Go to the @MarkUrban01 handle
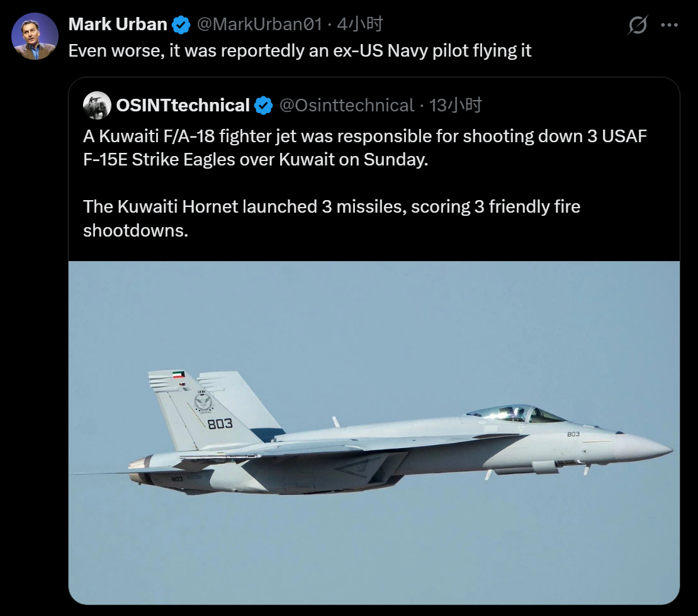 point(259,25)
